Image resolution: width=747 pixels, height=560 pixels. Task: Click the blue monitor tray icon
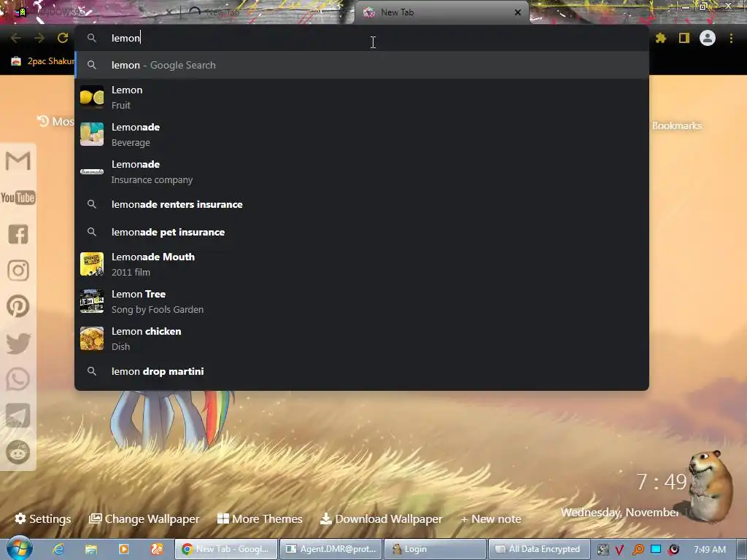point(656,549)
